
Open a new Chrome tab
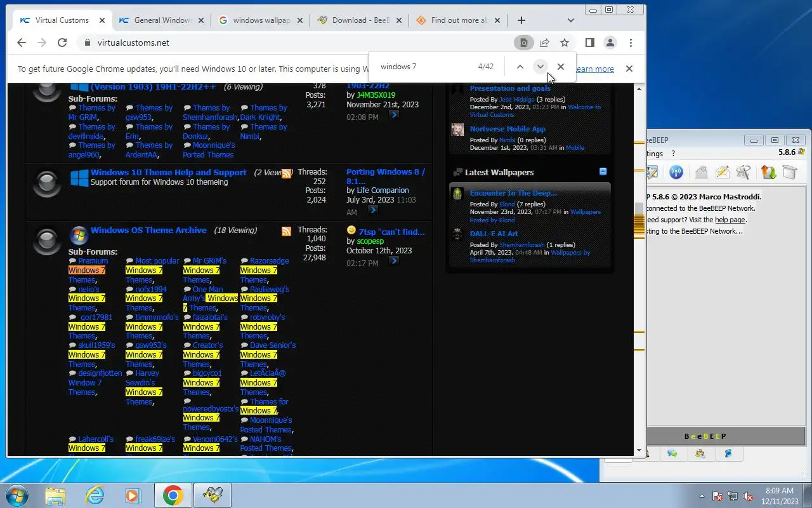click(521, 20)
